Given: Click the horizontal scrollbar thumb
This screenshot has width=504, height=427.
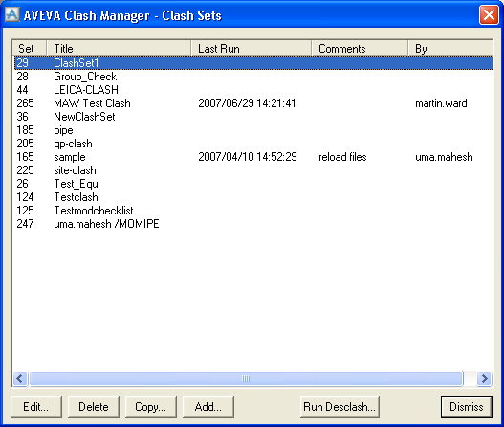Looking at the screenshot, I should point(246,378).
